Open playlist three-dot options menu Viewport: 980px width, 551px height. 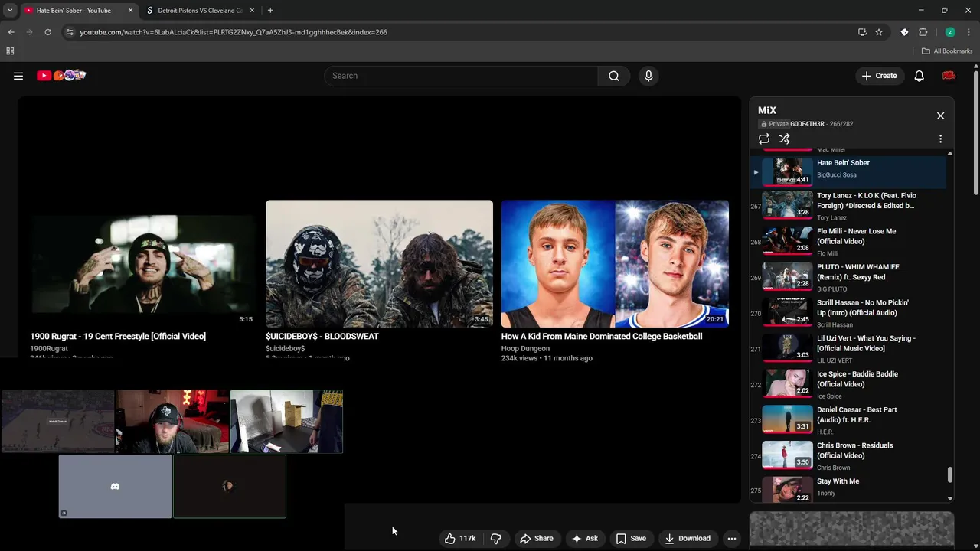(940, 139)
